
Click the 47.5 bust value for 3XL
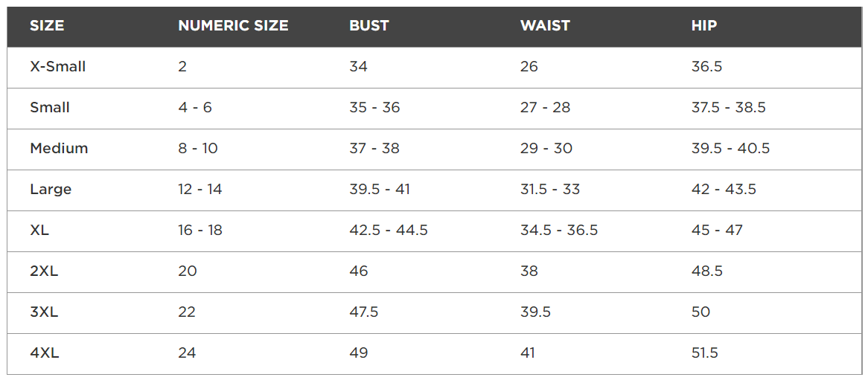pos(364,312)
